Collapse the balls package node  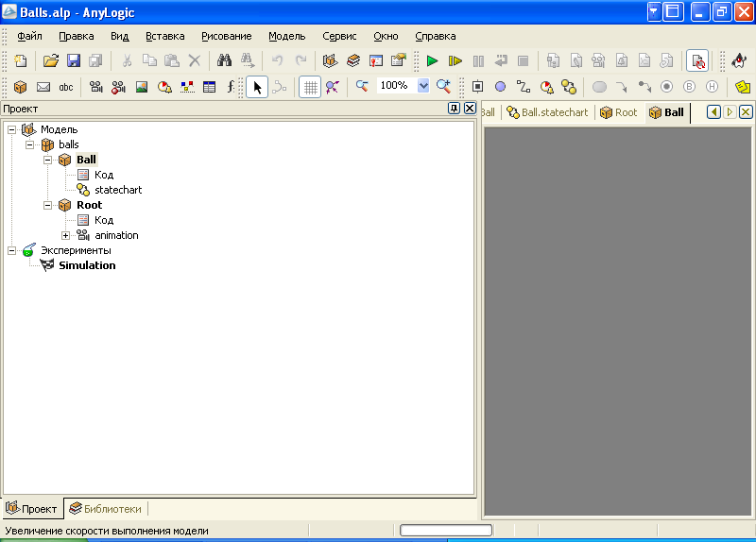pyautogui.click(x=29, y=144)
